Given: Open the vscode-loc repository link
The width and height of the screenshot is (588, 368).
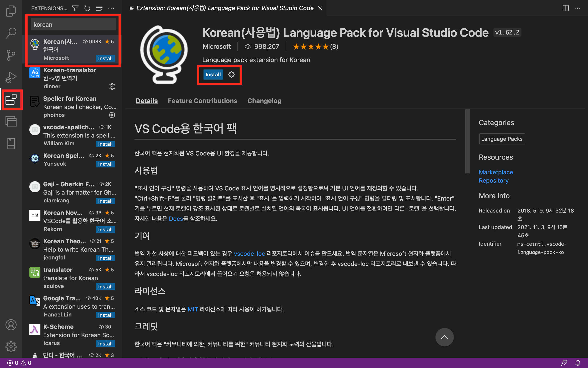Looking at the screenshot, I should (249, 254).
